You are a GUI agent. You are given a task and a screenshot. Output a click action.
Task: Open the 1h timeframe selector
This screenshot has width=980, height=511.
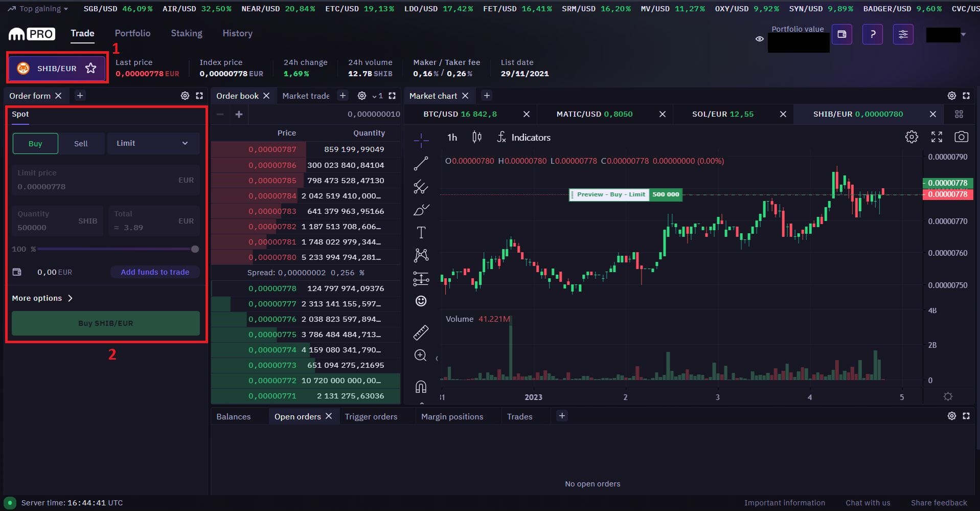[452, 137]
